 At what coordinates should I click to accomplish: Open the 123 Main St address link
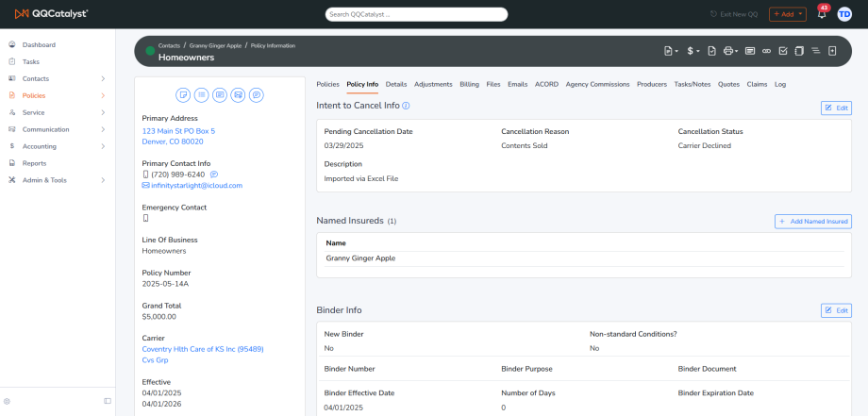click(178, 136)
